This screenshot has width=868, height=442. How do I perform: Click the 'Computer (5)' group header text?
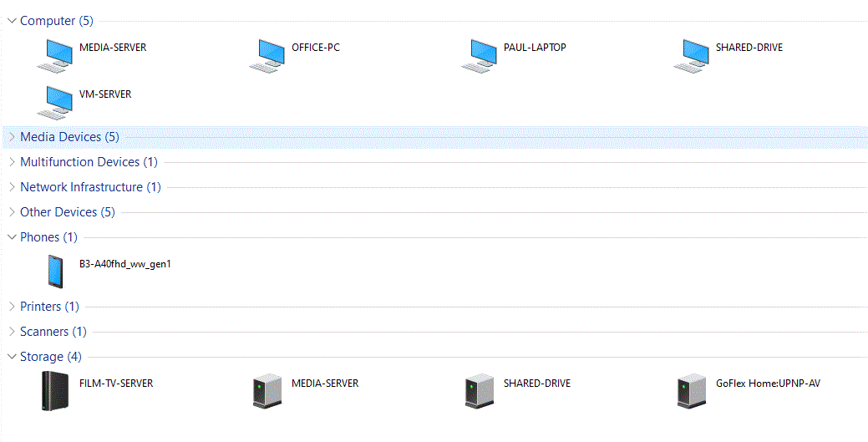(x=57, y=21)
